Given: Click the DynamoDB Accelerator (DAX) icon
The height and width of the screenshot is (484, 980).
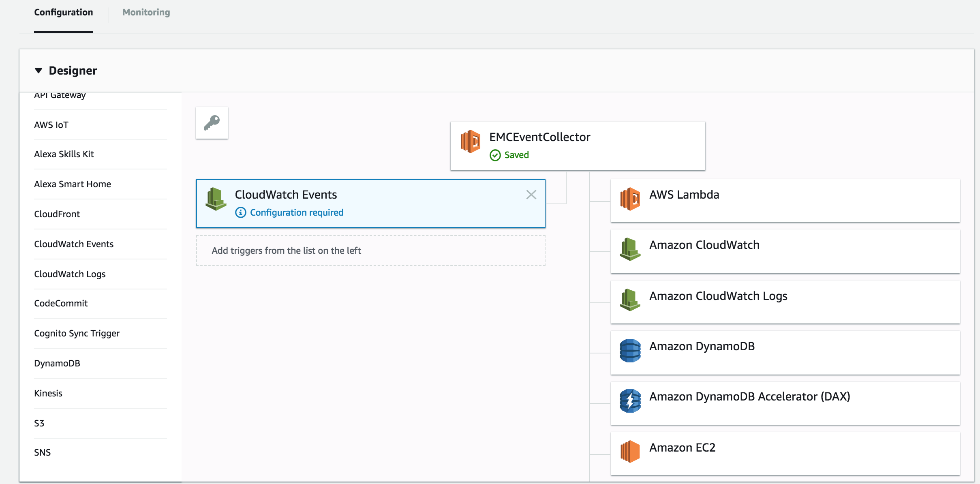Looking at the screenshot, I should [x=630, y=401].
